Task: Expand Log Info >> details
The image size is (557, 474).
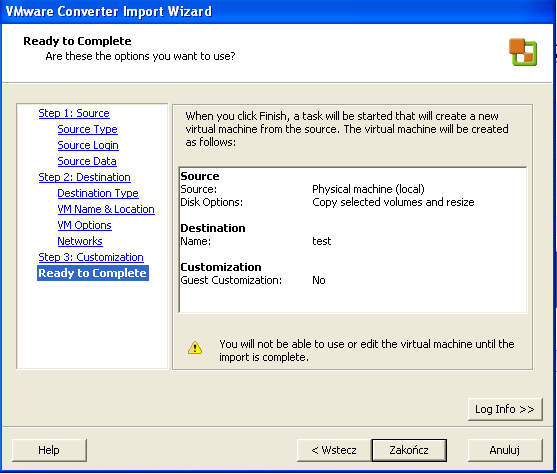Action: click(505, 409)
